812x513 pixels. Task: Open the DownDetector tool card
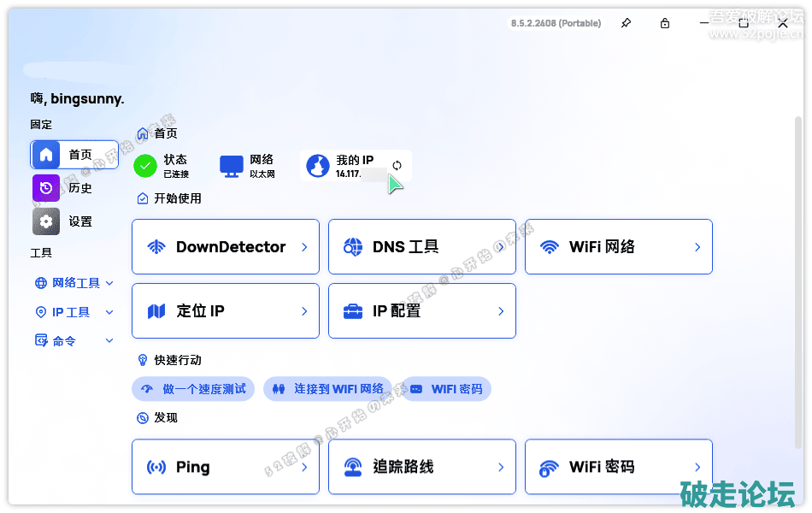click(226, 247)
